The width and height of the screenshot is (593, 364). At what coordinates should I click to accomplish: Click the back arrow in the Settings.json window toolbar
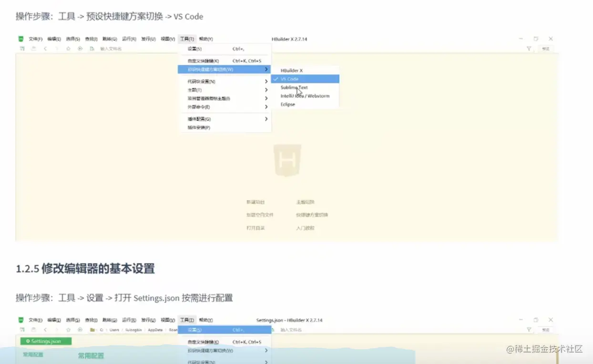(x=45, y=330)
